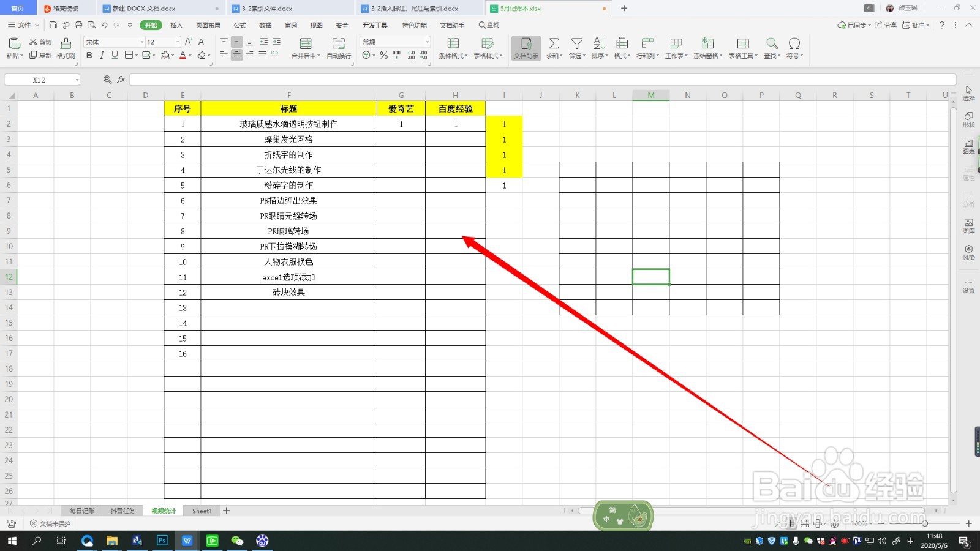The width and height of the screenshot is (980, 551).
Task: Open the font size dropdown
Action: [x=178, y=42]
